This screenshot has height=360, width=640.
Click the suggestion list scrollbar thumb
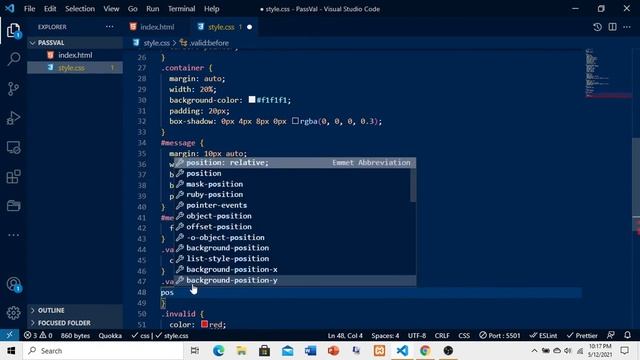pyautogui.click(x=413, y=180)
